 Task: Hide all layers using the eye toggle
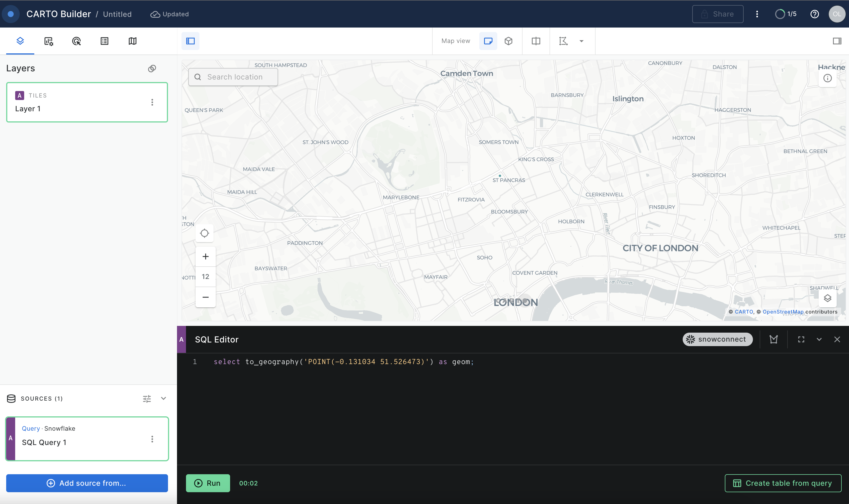pos(152,68)
